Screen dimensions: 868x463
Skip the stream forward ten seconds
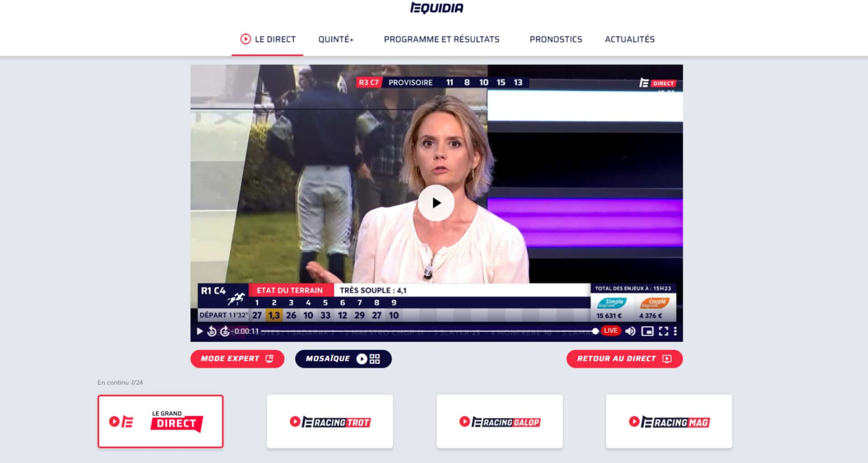coord(224,331)
